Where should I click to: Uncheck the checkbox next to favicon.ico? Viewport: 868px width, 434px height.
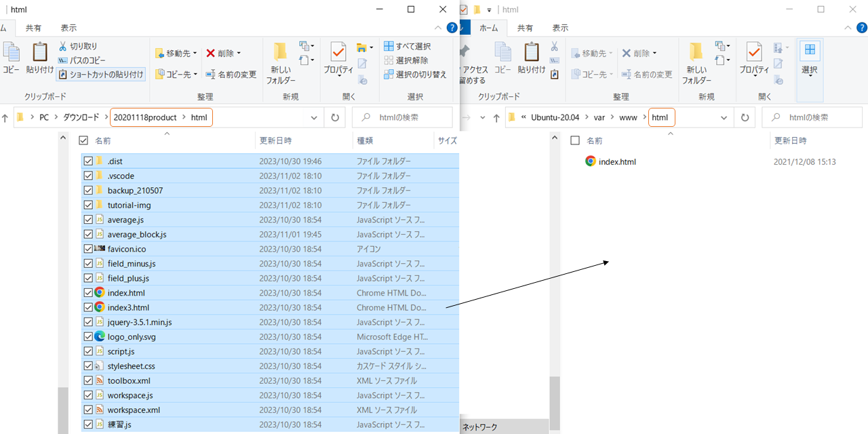88,249
